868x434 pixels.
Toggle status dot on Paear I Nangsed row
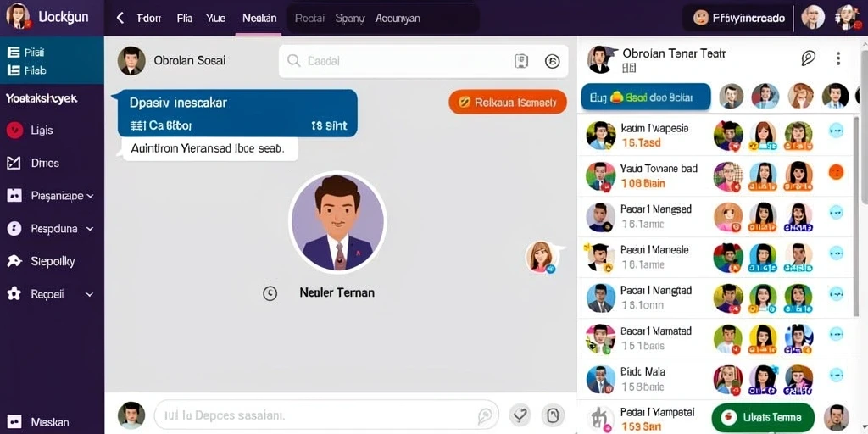pos(836,213)
